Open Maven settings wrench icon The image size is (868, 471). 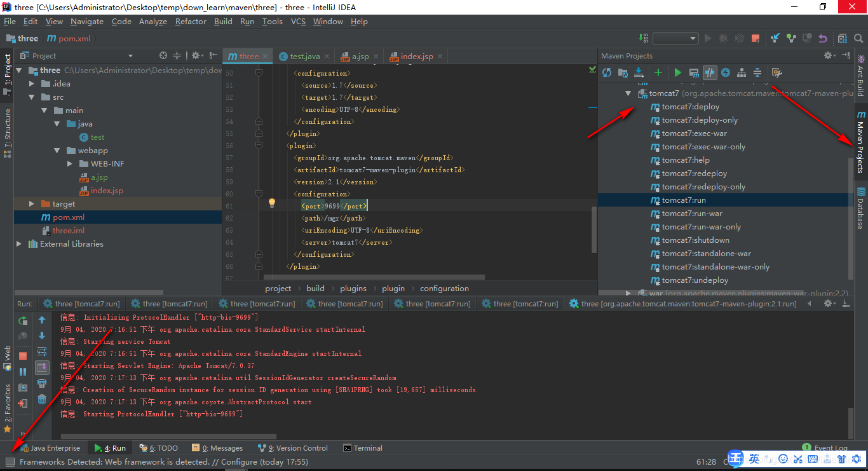click(x=776, y=72)
